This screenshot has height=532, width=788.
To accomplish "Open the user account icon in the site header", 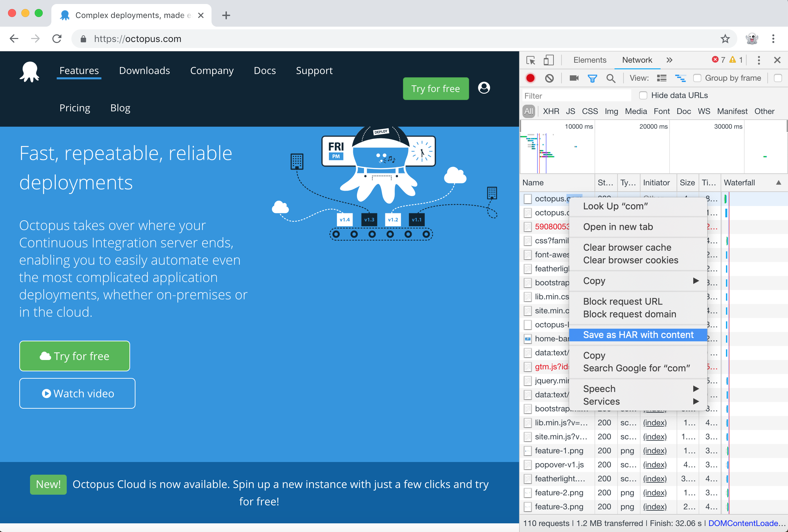I will coord(484,88).
